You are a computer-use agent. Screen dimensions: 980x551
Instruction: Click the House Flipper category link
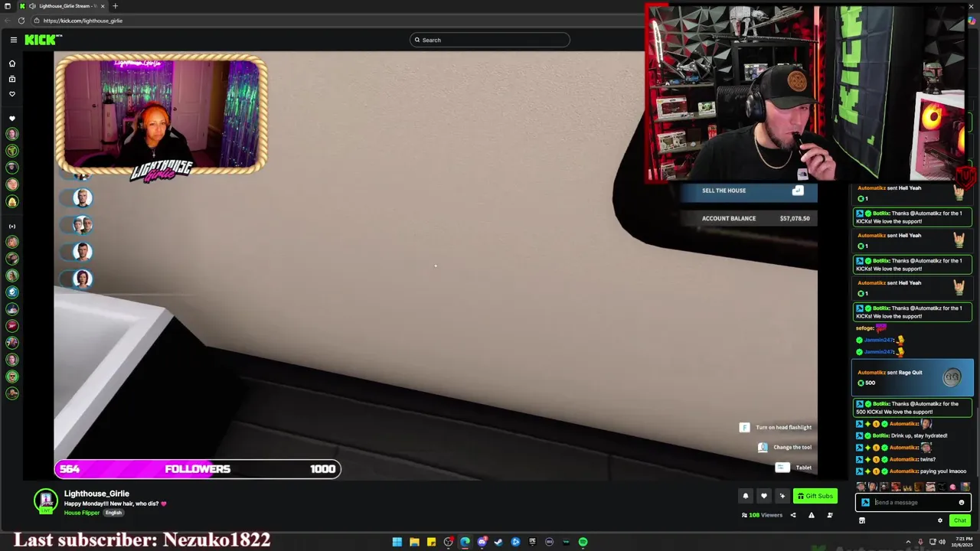[82, 513]
